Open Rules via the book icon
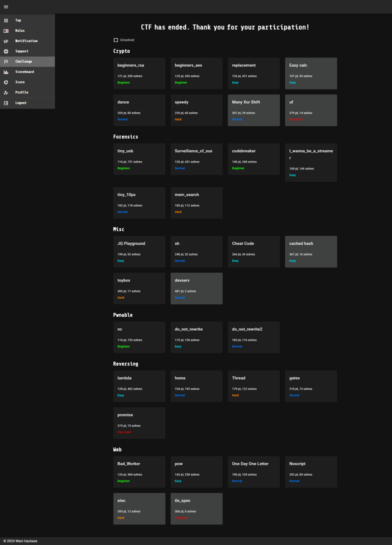This screenshot has height=545, width=392. click(6, 30)
